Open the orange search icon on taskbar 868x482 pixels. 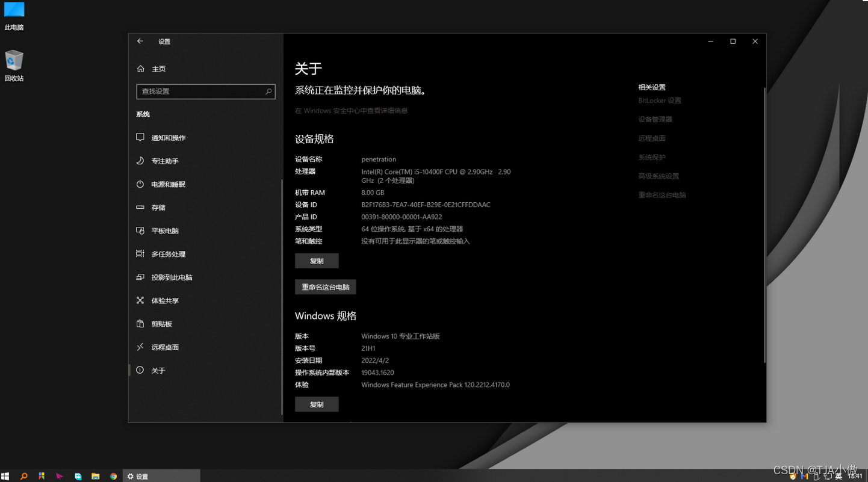point(23,476)
